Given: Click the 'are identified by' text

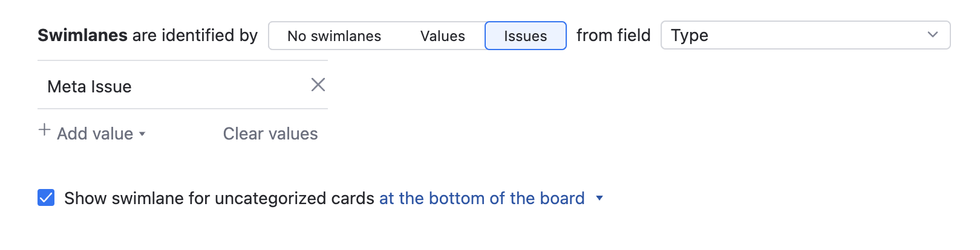Looking at the screenshot, I should point(195,36).
